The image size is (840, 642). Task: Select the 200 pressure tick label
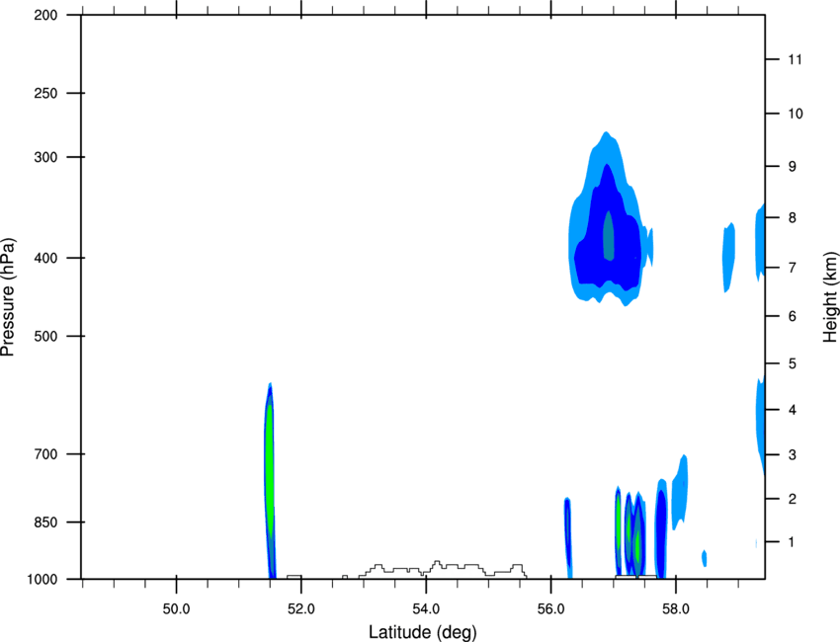(45, 15)
